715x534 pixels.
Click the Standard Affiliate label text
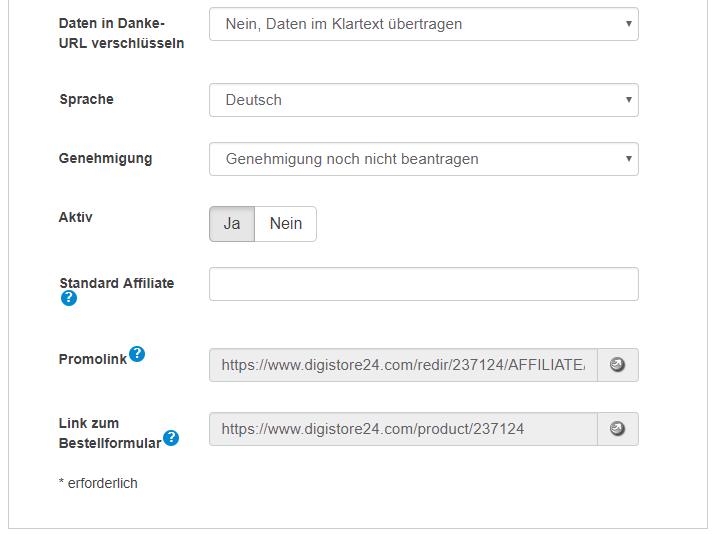[116, 283]
